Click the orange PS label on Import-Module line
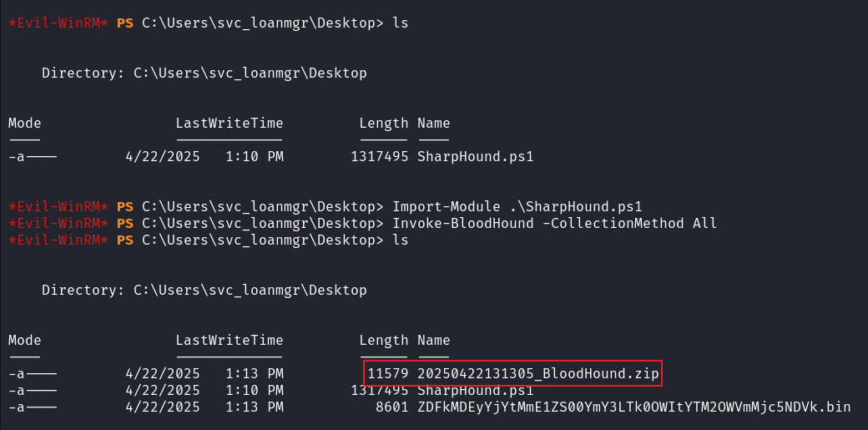Screen dimensions: 868x430 click(x=125, y=207)
